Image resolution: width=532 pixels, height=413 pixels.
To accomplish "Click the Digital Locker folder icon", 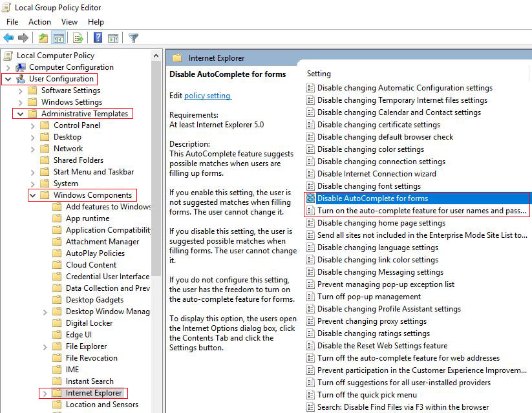I will (57, 323).
